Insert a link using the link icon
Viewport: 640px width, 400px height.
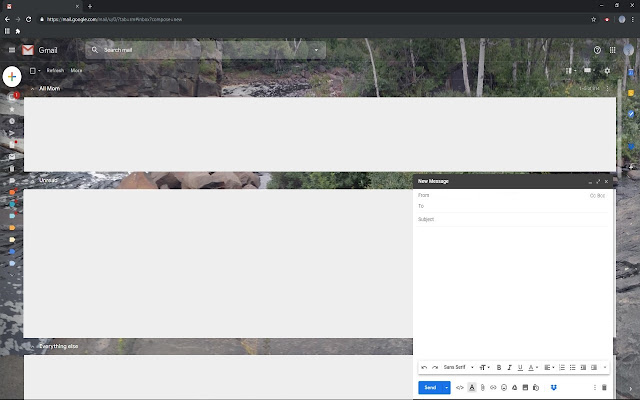(x=493, y=388)
